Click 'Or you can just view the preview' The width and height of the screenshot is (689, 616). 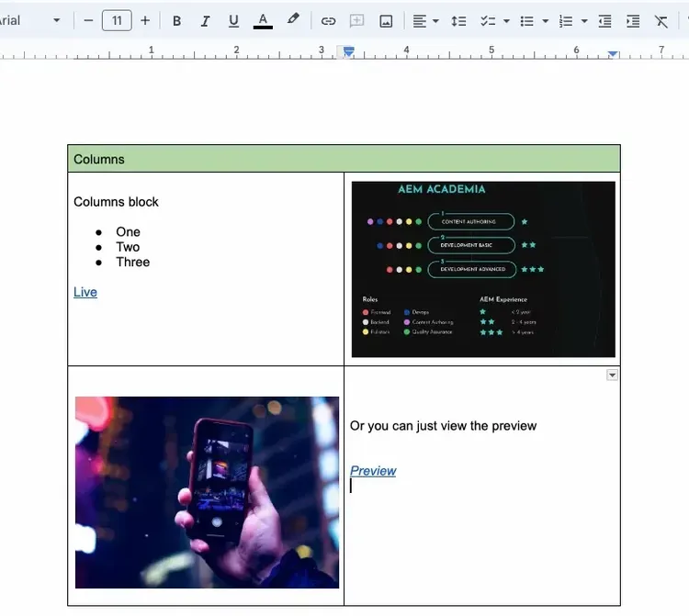[x=443, y=426]
